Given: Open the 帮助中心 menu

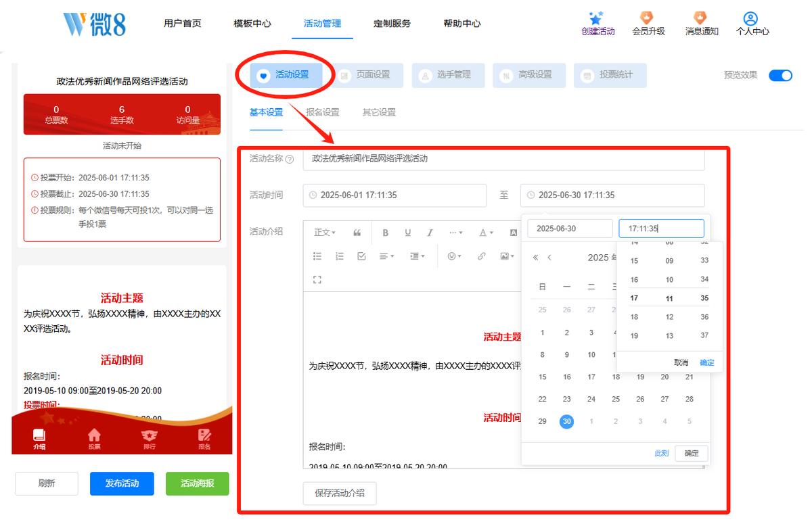Looking at the screenshot, I should tap(462, 23).
